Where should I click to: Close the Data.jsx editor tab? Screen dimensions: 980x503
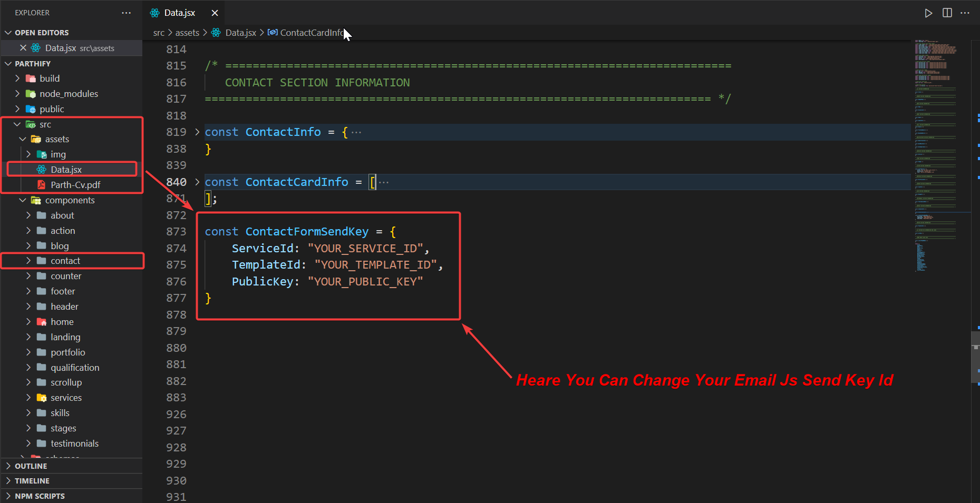coord(215,13)
